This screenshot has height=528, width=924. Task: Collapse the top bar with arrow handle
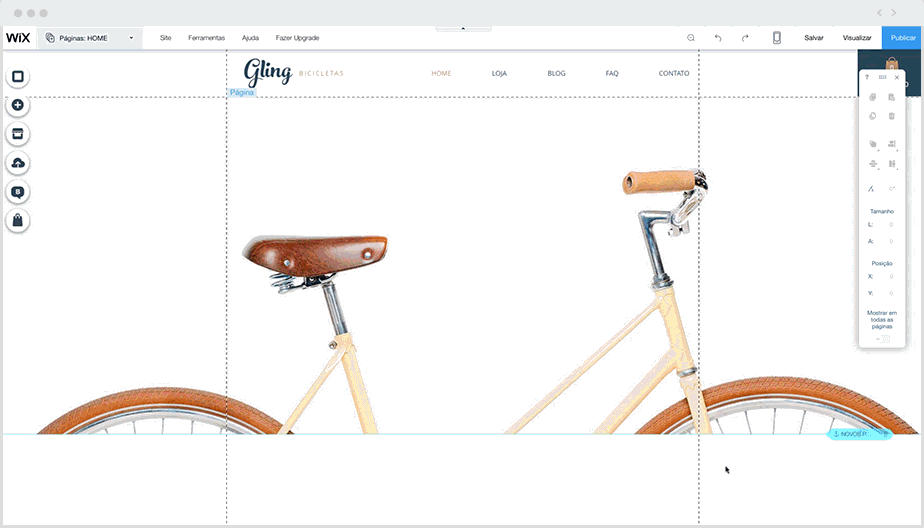tap(463, 28)
